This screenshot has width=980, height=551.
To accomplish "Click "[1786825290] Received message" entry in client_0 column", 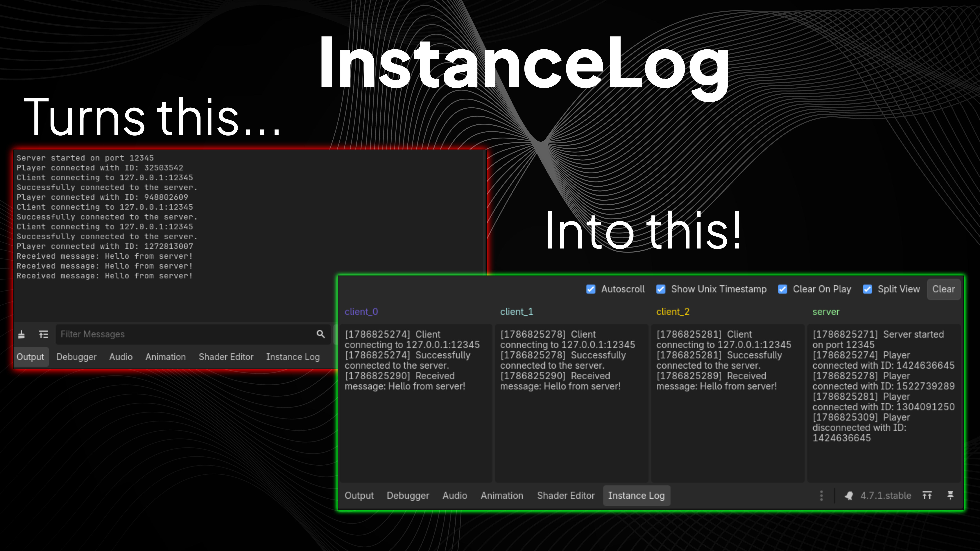I will coord(405,381).
